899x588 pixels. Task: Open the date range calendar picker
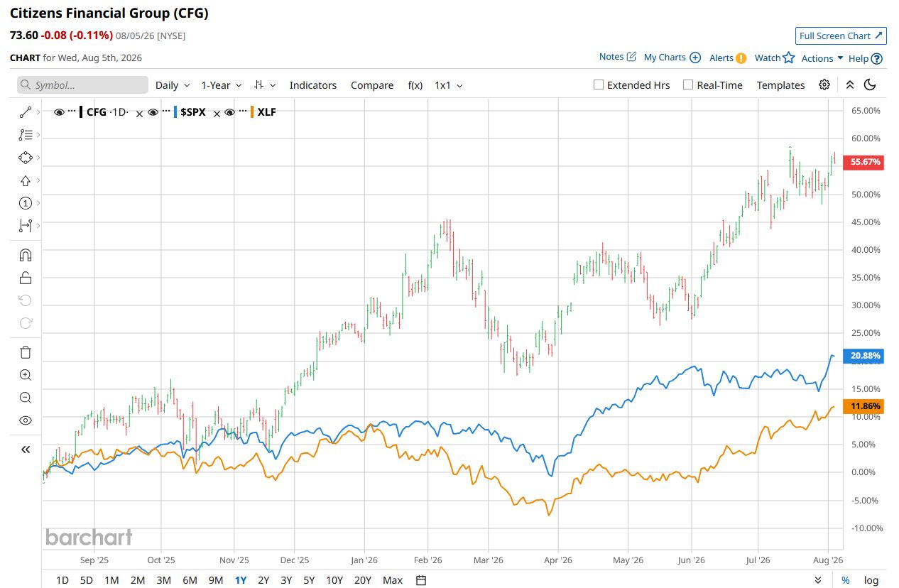pyautogui.click(x=421, y=580)
